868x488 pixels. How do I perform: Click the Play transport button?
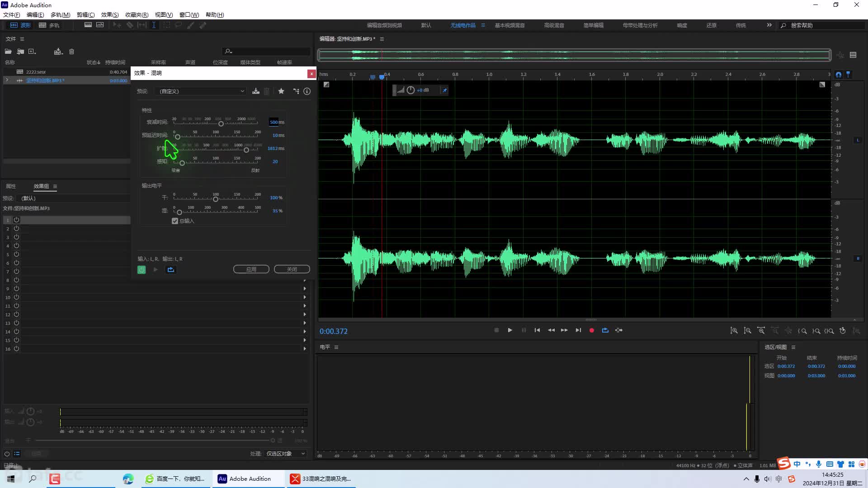510,330
